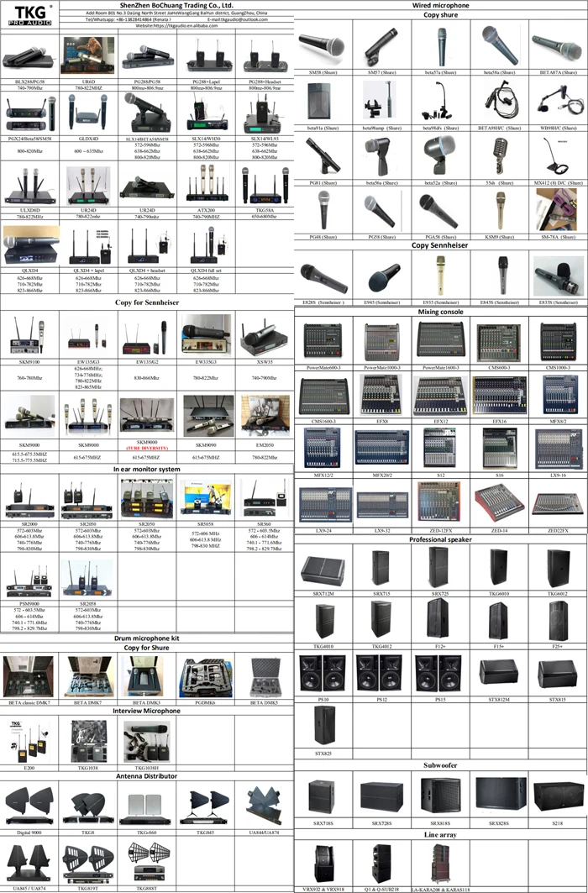The height and width of the screenshot is (893, 588).
Task: Select the UR6D wireless system image
Action: pos(87,56)
